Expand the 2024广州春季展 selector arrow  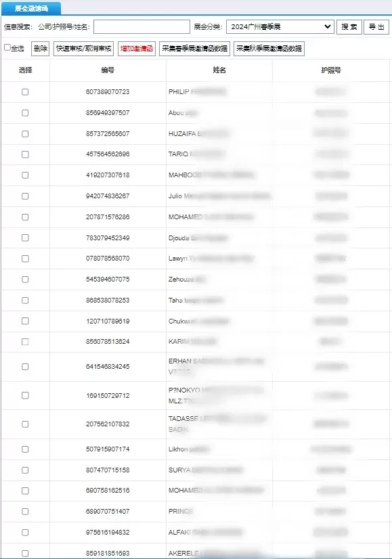coord(327,27)
